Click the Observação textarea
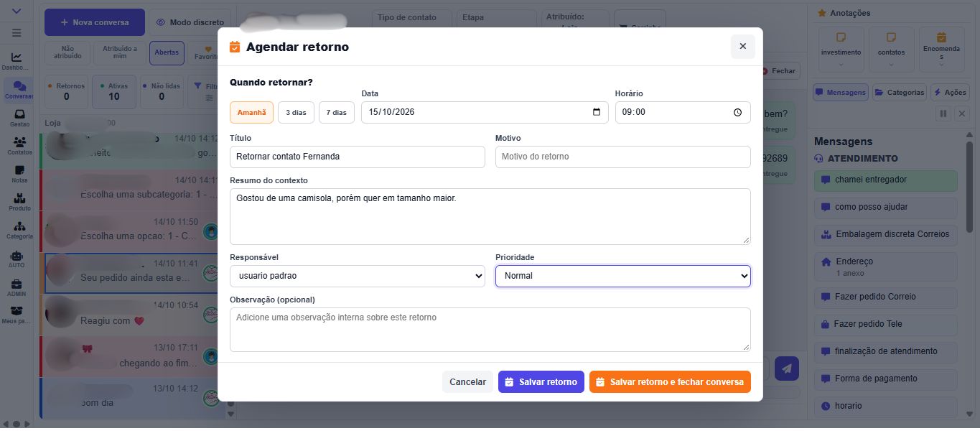The height and width of the screenshot is (431, 980). click(490, 330)
